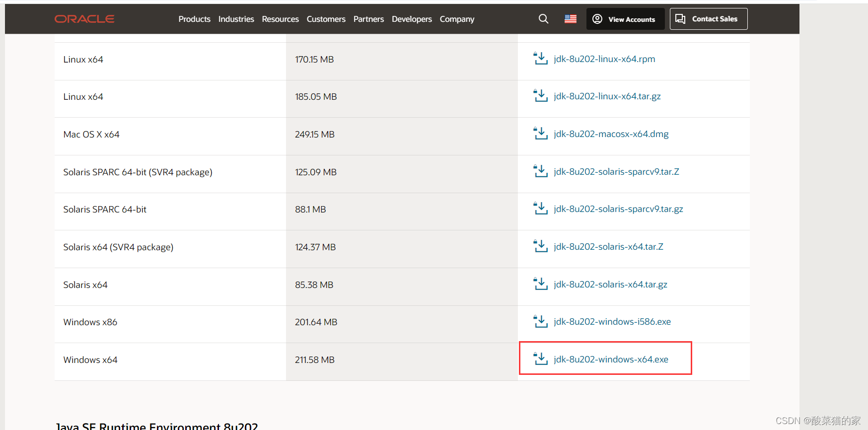Open the Products menu
Viewport: 868px width, 430px height.
194,19
